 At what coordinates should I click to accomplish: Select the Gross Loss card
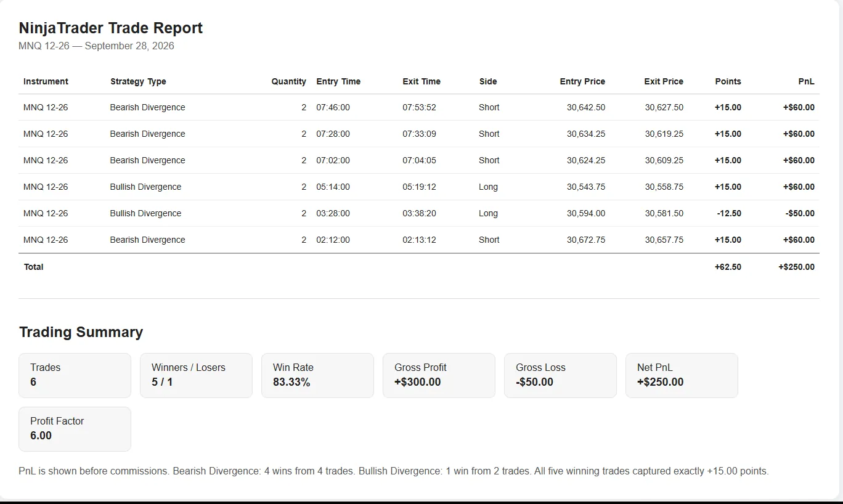[x=561, y=375]
